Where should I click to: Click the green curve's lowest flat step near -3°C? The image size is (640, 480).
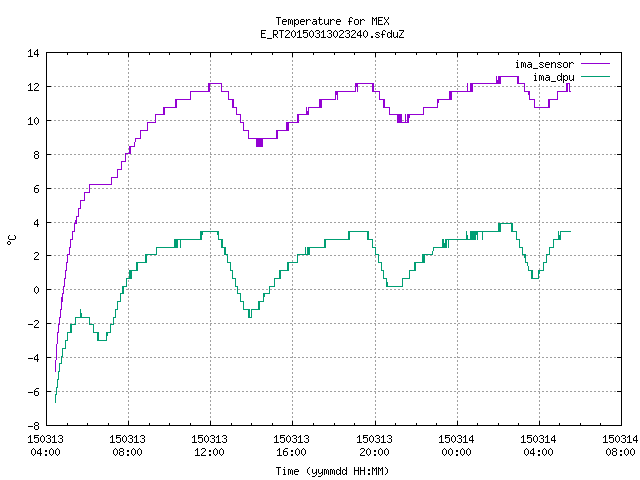[102, 340]
